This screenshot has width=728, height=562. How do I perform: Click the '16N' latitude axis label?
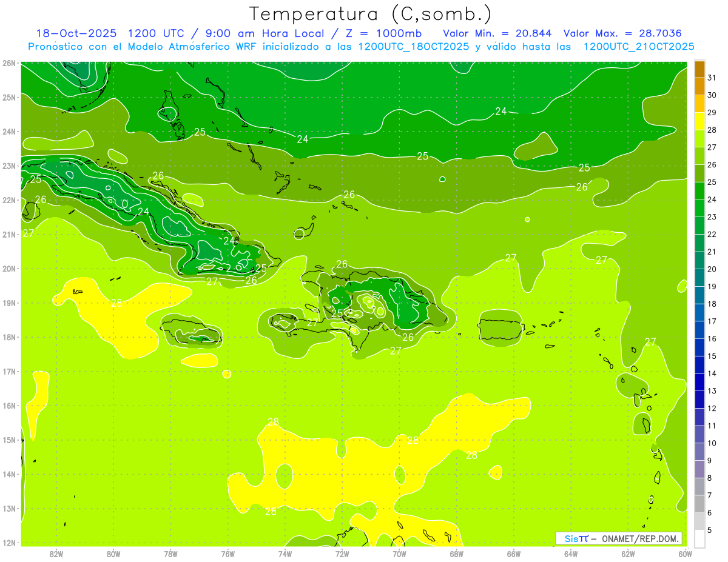click(x=9, y=406)
